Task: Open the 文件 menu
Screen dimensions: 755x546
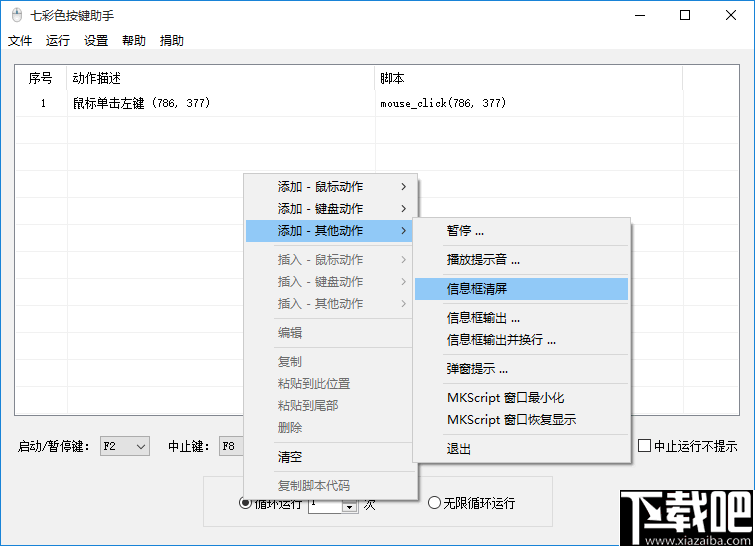Action: tap(20, 40)
